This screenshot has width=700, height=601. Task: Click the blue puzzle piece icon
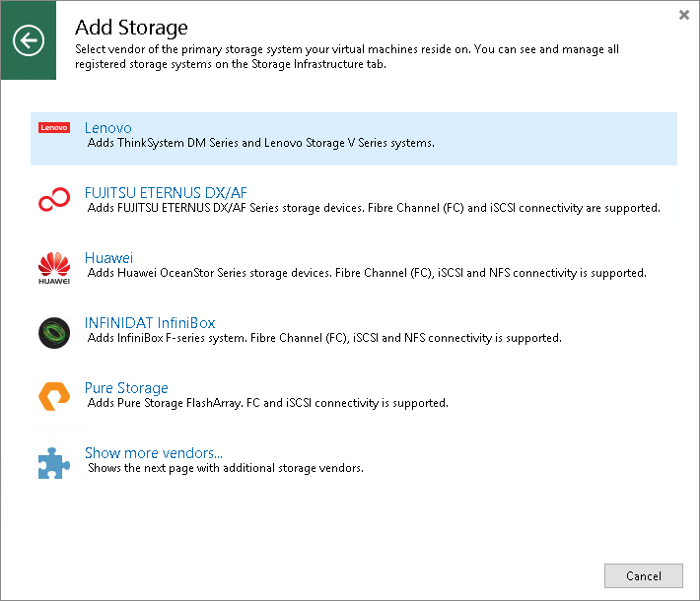(54, 463)
